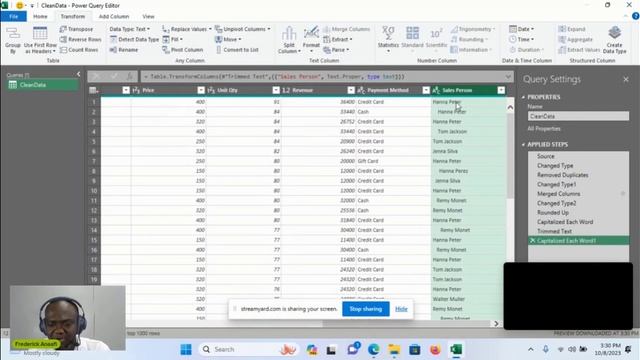
Task: Click Count Rows in the ribbon
Action: 79,49
